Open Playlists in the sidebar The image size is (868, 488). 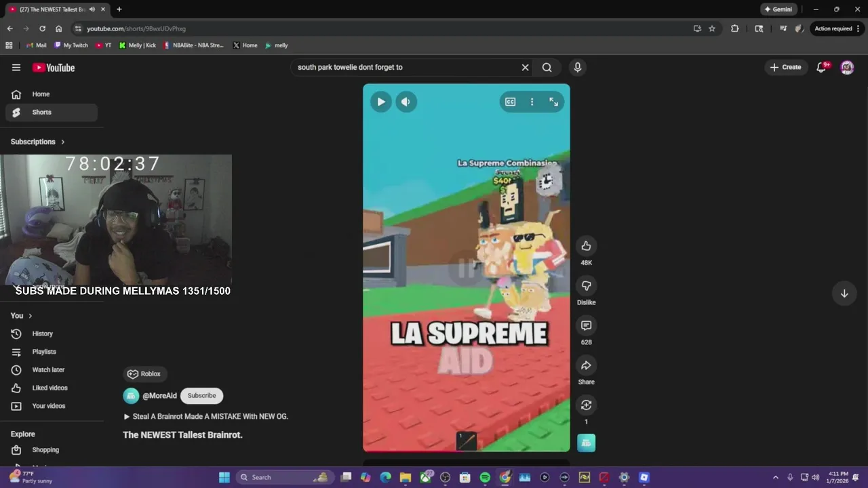51,352
